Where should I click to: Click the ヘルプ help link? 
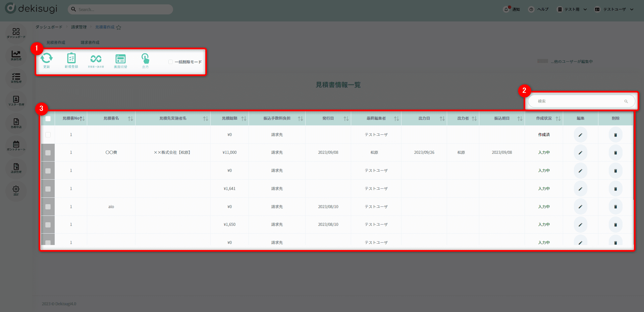tap(539, 9)
